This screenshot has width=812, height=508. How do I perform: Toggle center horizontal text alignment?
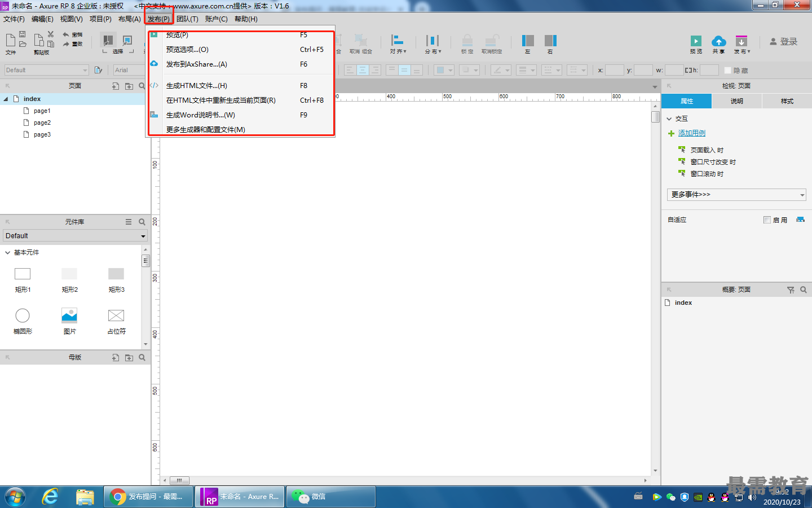[362, 70]
